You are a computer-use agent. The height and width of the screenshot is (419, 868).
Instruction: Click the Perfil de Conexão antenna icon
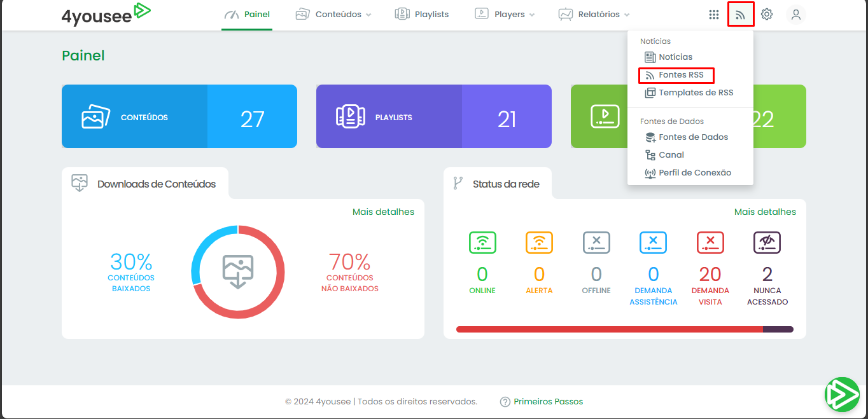click(650, 173)
